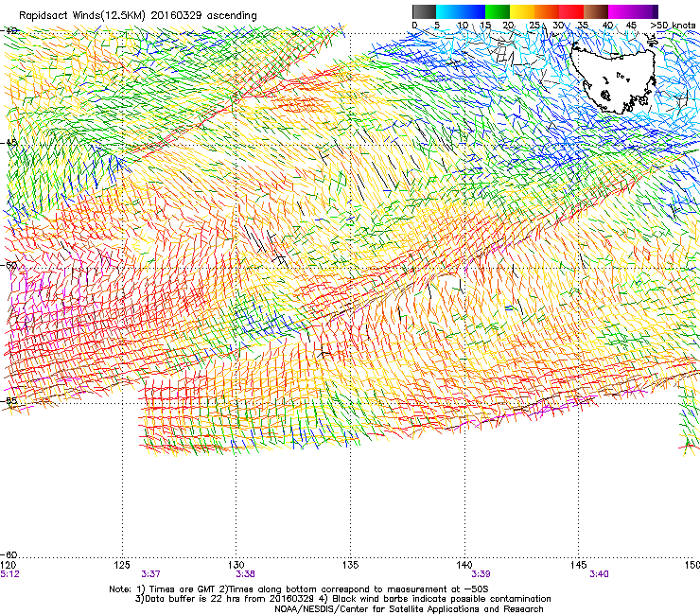Click the -55 latitude axis label
Image resolution: width=700 pixels, height=615 pixels.
(9, 400)
